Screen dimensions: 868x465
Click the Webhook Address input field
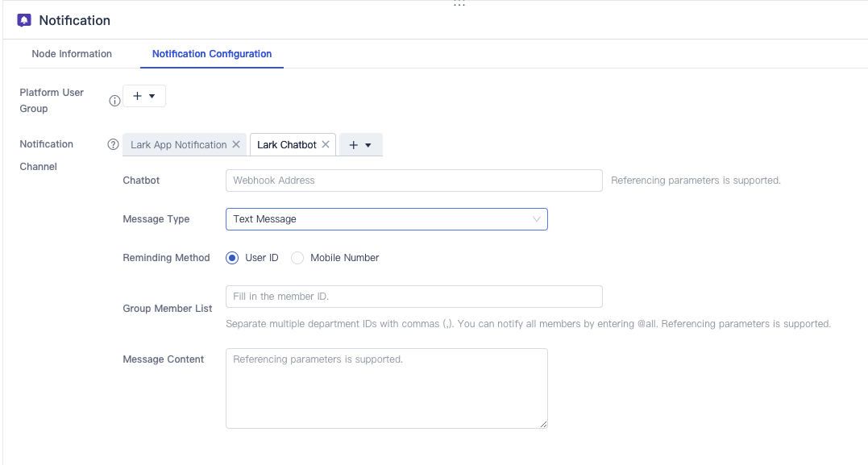pyautogui.click(x=413, y=181)
